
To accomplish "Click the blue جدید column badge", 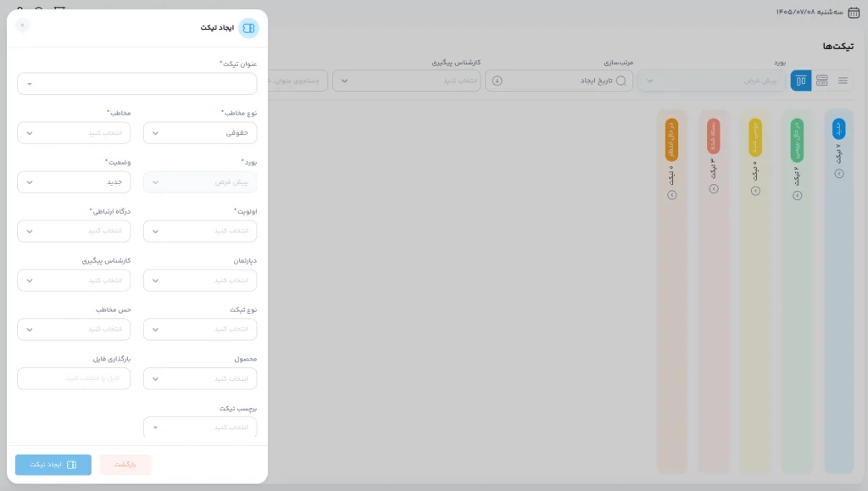I will [x=838, y=129].
